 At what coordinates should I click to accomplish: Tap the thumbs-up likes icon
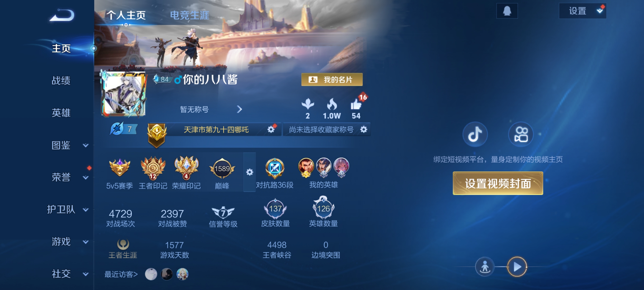(x=356, y=104)
